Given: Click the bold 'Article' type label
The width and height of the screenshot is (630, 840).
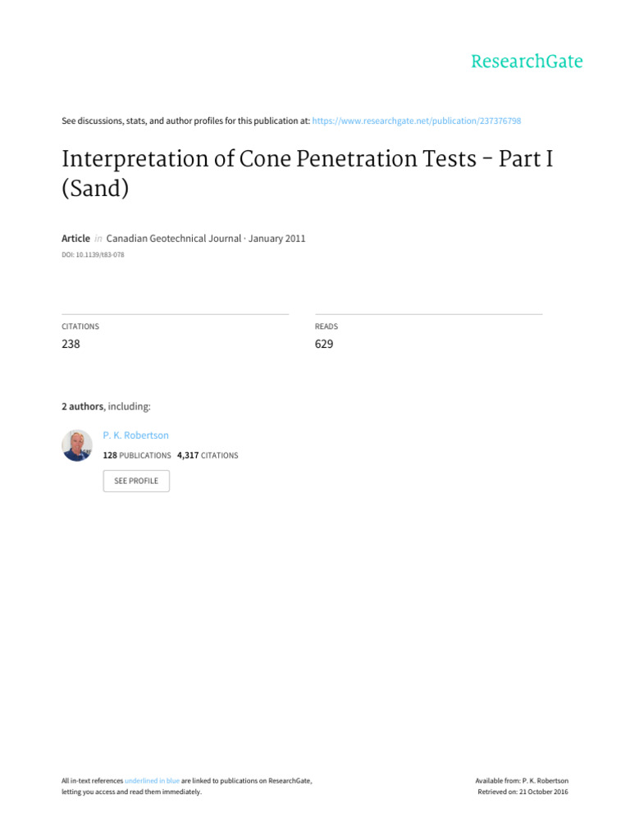Looking at the screenshot, I should (x=76, y=238).
